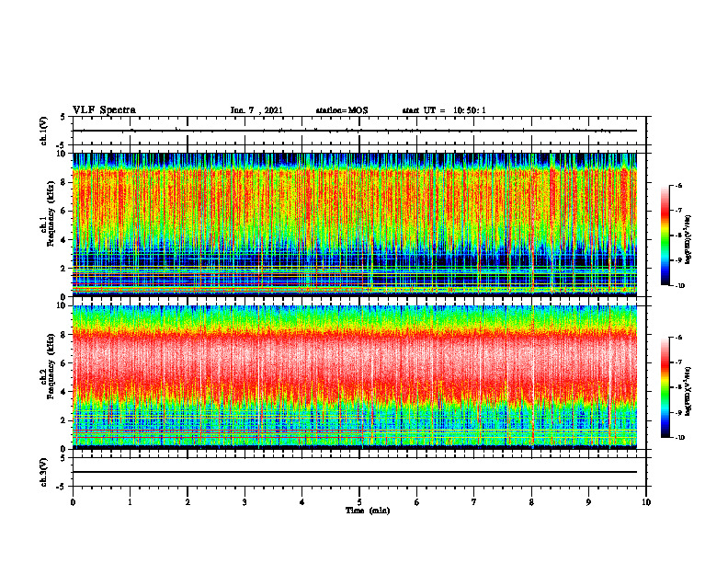Click time axis tick label "2"
This screenshot has width=728, height=563.
point(188,502)
